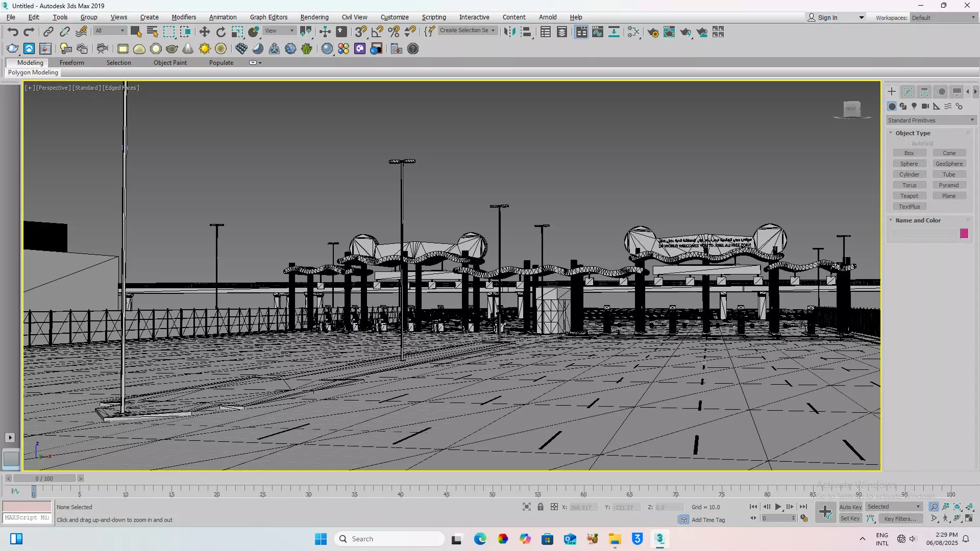This screenshot has width=980, height=551.
Task: Toggle Isolate Selection icon
Action: tap(527, 507)
